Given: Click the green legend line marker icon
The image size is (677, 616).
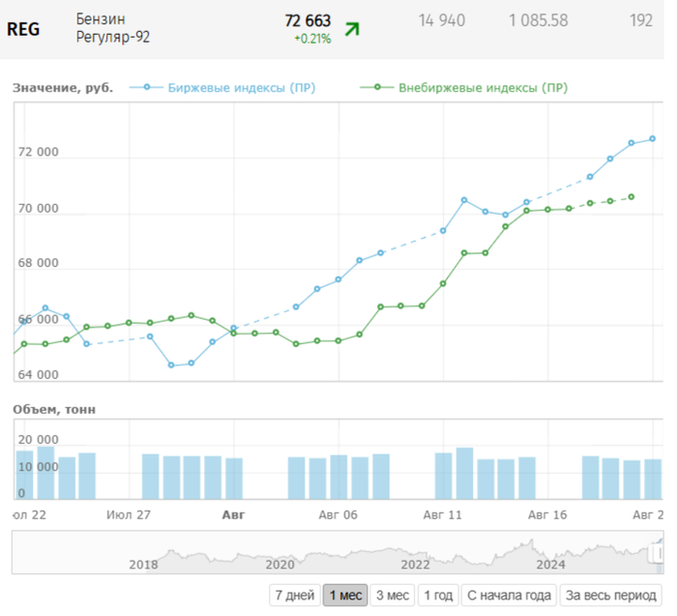Looking at the screenshot, I should [x=378, y=87].
